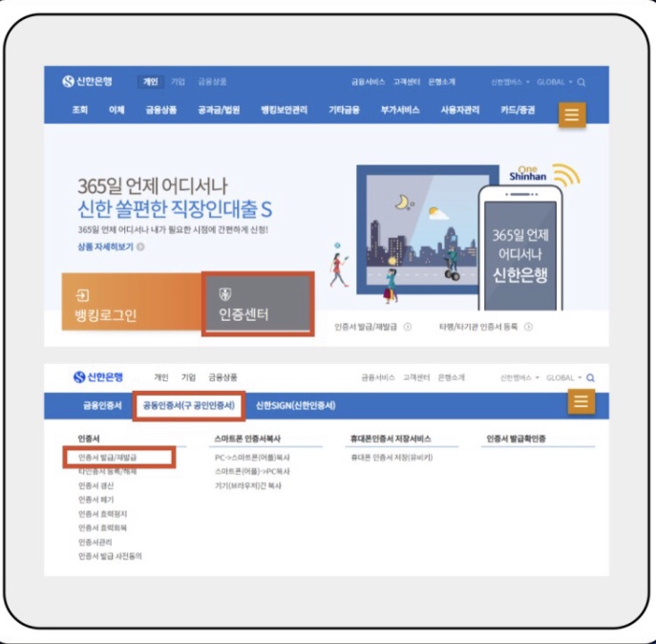The image size is (656, 644).
Task: Click the gray 인증센터 button
Action: coord(258,304)
